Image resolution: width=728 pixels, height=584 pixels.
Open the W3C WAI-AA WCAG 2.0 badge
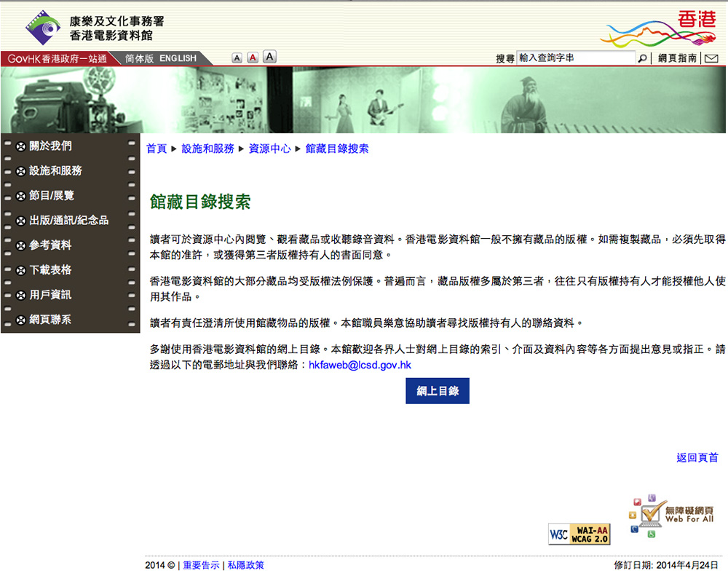click(579, 534)
